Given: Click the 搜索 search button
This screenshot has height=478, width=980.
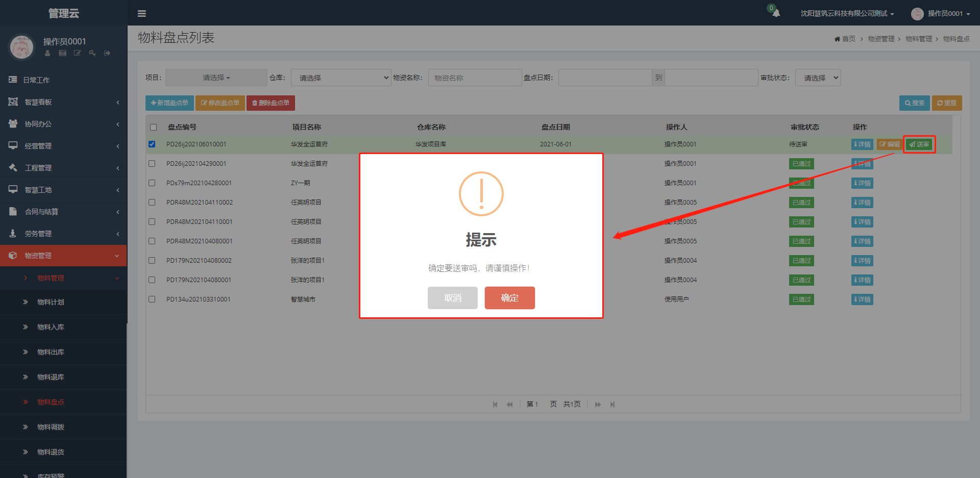Looking at the screenshot, I should point(914,103).
